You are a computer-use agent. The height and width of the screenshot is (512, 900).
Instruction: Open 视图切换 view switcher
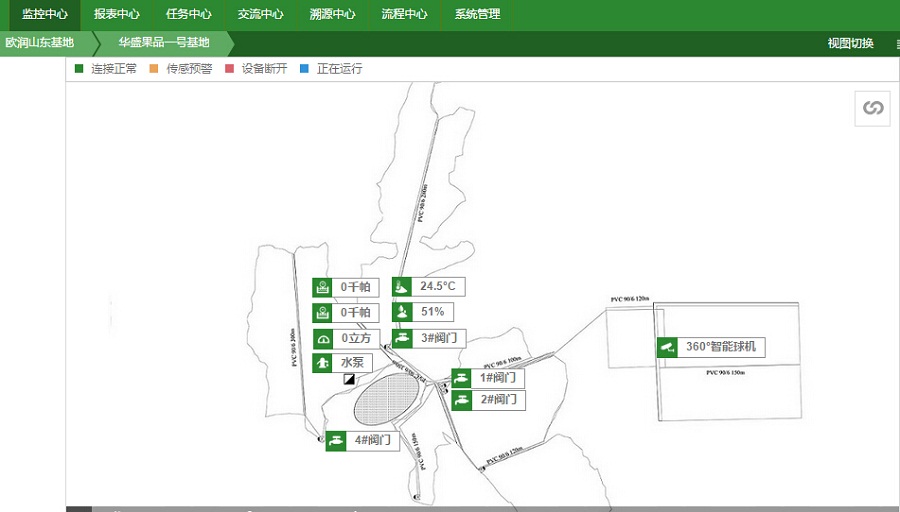tap(850, 43)
